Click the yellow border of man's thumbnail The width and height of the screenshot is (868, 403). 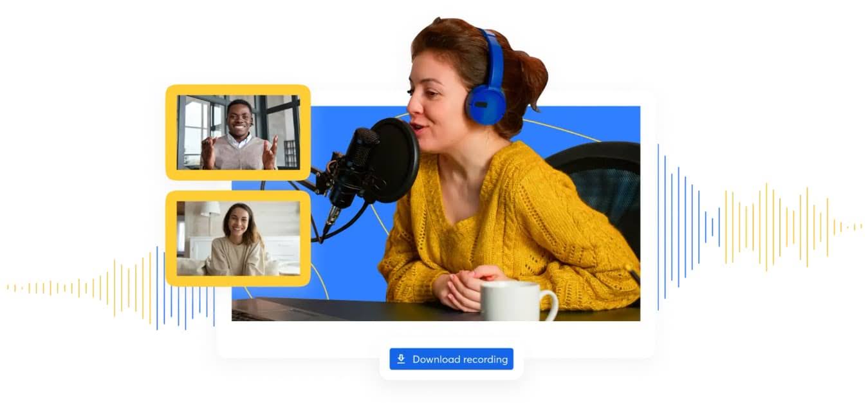coord(238,89)
